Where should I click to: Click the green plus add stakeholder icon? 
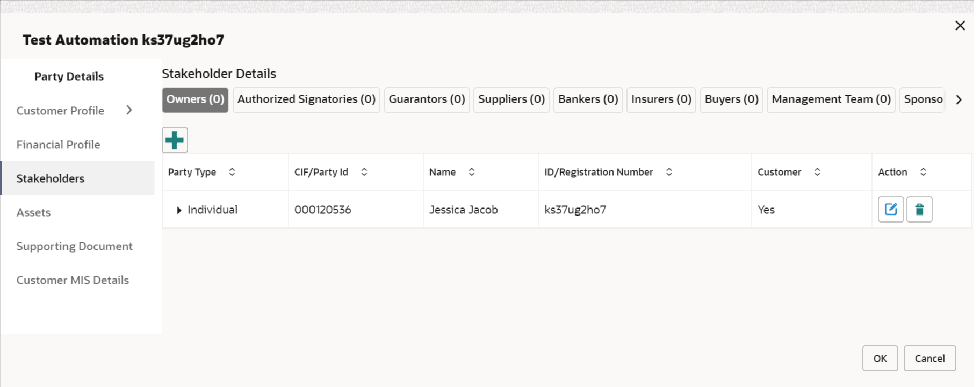click(175, 140)
